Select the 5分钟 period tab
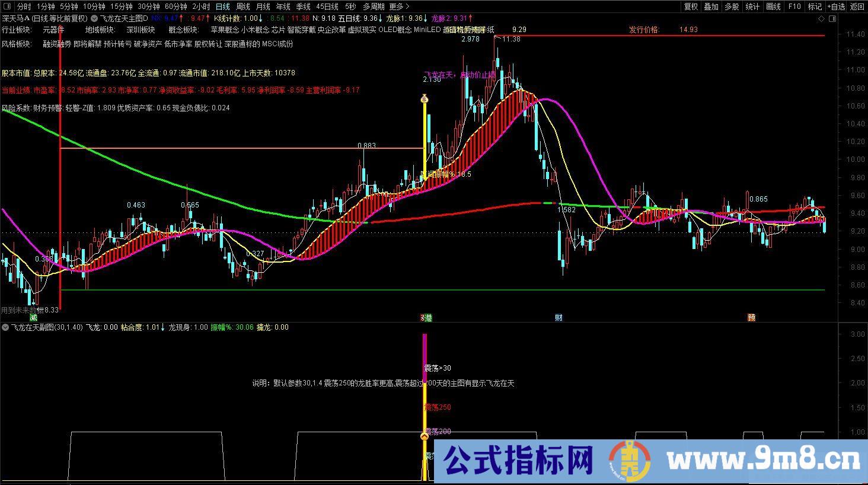This screenshot has width=868, height=485. click(69, 7)
